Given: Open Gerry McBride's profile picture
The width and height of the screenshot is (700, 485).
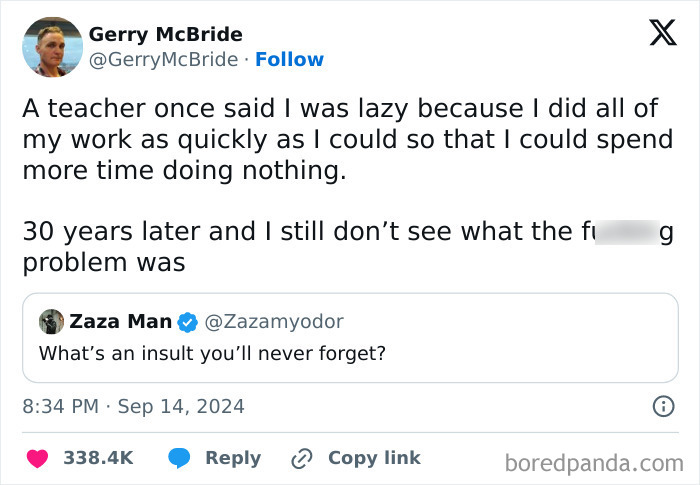Looking at the screenshot, I should coord(52,47).
